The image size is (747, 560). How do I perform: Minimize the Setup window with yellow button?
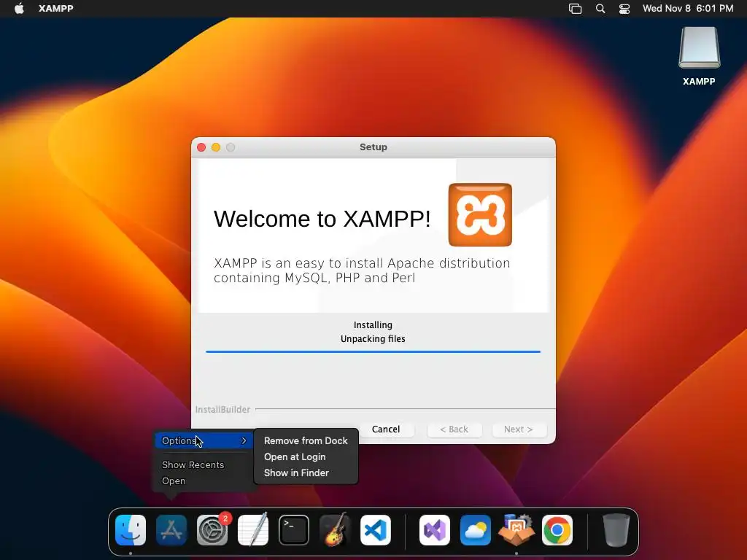[x=216, y=147]
